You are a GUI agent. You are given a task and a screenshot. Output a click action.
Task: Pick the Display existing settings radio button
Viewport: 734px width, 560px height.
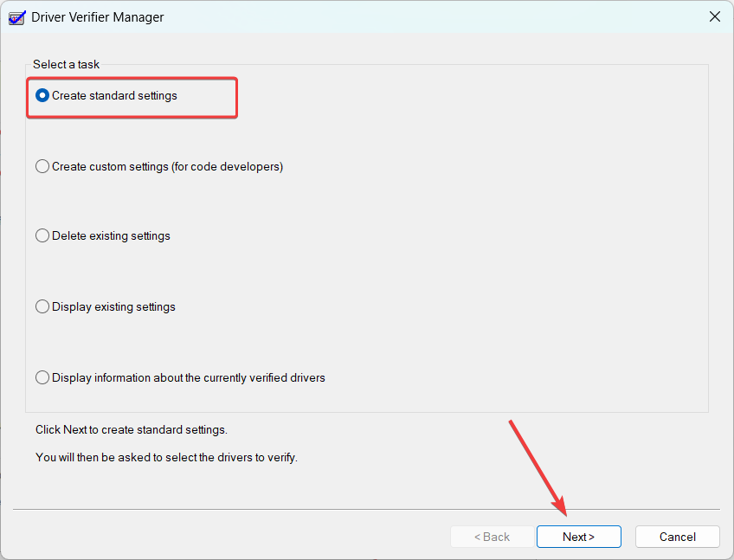pyautogui.click(x=42, y=306)
